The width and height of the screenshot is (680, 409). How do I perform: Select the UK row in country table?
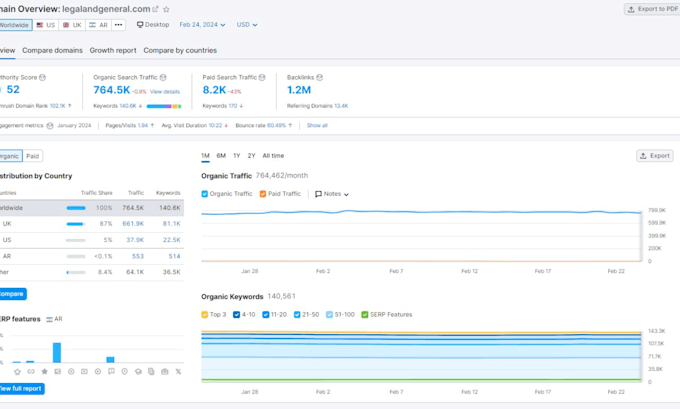click(91, 224)
